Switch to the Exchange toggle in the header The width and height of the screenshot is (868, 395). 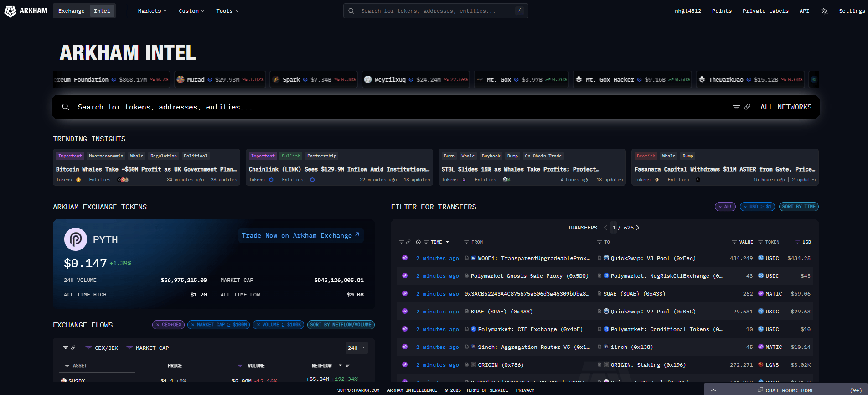[71, 11]
